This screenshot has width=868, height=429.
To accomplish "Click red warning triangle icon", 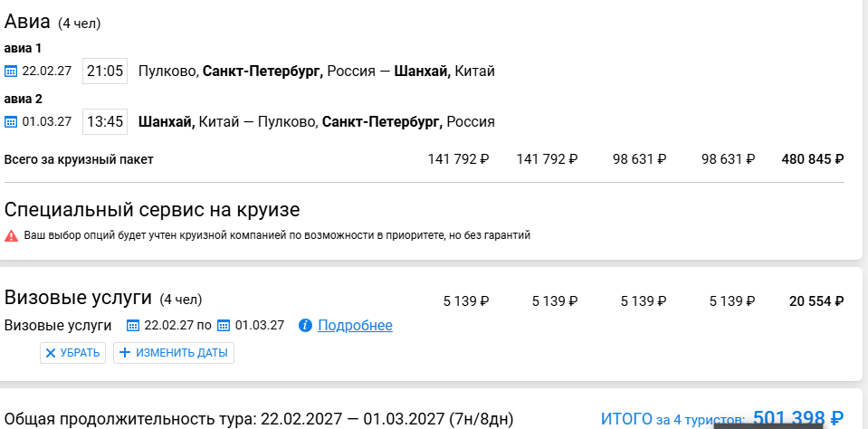I will click(11, 236).
